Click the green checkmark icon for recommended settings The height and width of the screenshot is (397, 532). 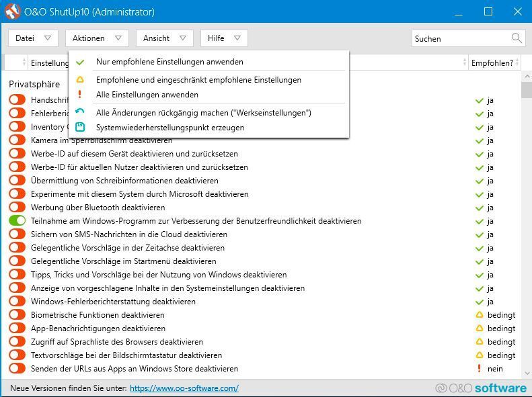(x=80, y=62)
